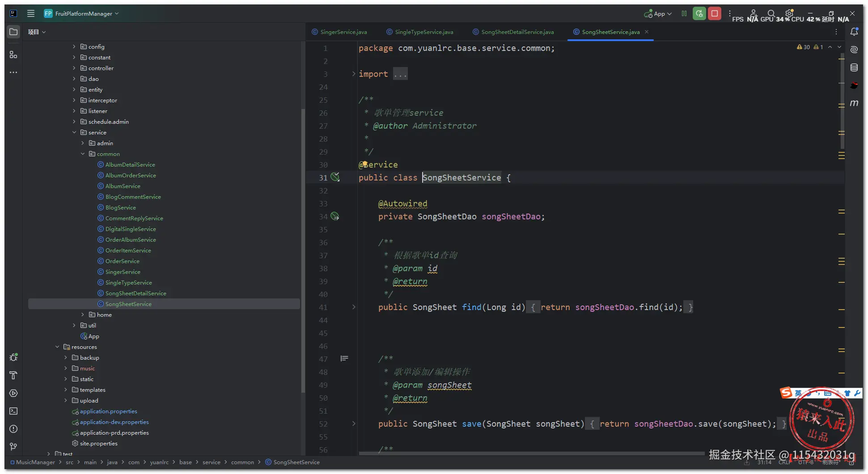Open the Services tool window
The width and height of the screenshot is (868, 474).
tap(13, 393)
